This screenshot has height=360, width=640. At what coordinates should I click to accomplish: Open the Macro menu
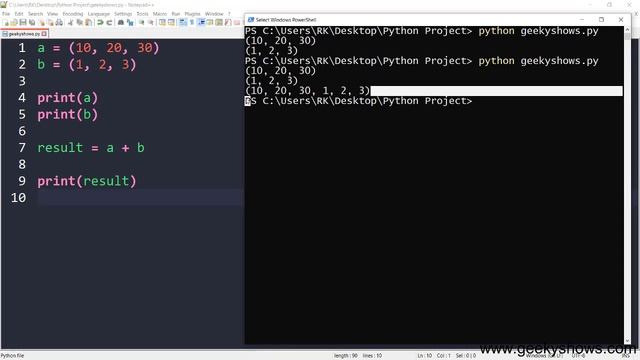click(x=160, y=14)
